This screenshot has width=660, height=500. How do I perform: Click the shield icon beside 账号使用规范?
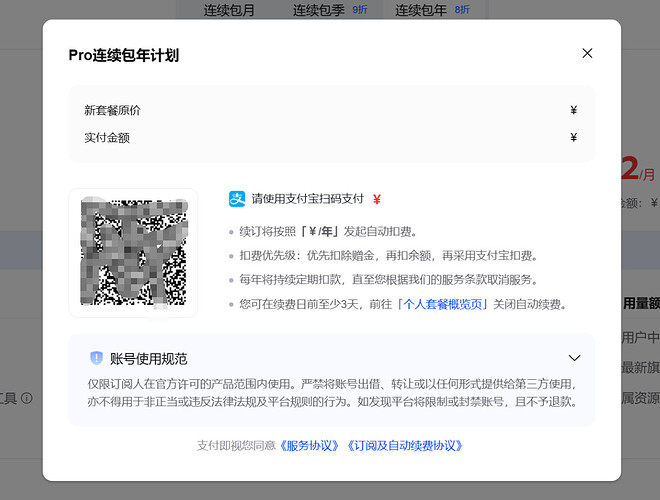96,358
